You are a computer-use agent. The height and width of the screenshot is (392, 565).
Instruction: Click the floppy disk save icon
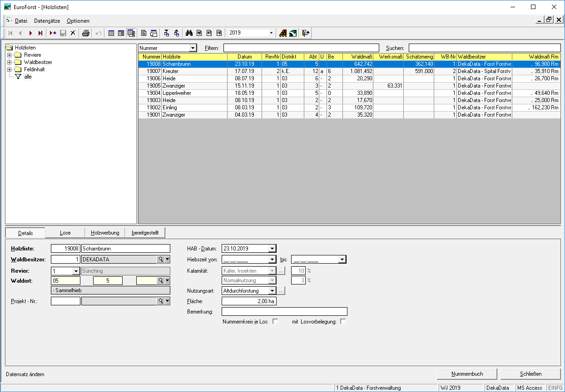64,33
